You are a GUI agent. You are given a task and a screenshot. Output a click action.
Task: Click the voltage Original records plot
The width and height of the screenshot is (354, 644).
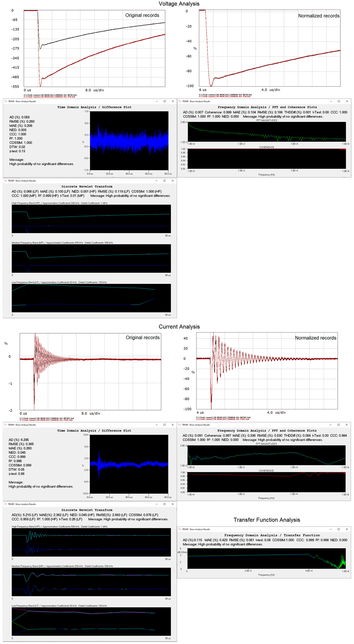pos(94,49)
